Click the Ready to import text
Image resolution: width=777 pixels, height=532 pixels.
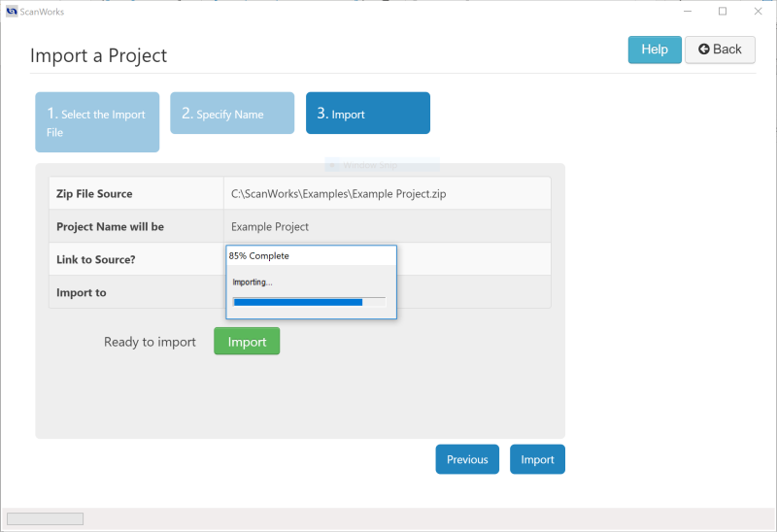tap(150, 342)
